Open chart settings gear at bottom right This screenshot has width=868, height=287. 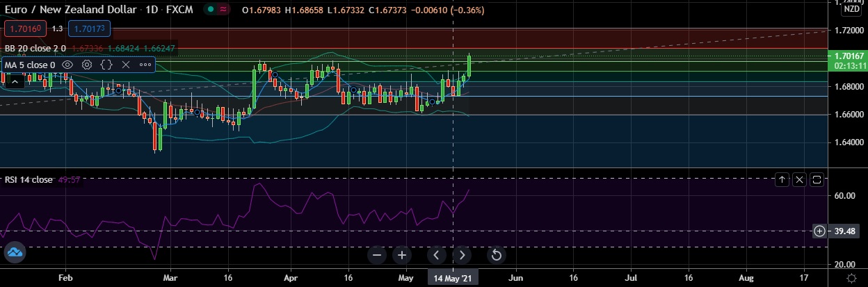[x=852, y=277]
